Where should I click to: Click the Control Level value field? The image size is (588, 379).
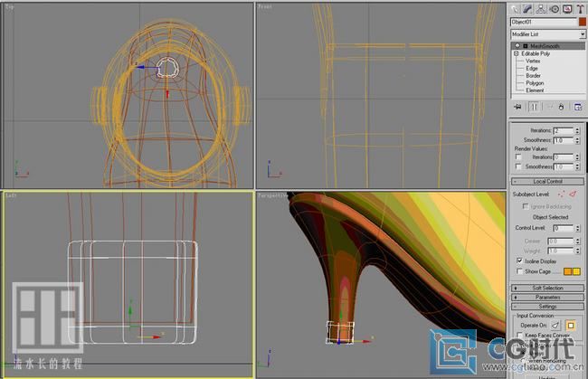[564, 228]
